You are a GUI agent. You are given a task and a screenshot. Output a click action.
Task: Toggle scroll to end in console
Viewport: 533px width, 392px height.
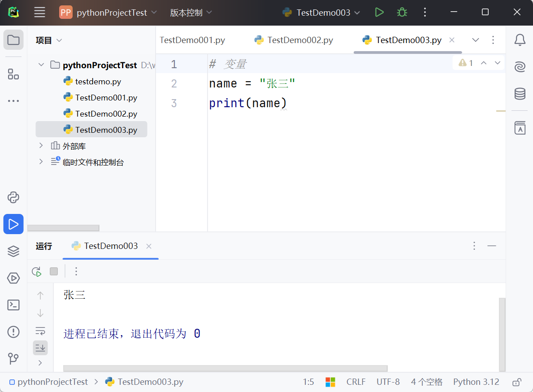click(x=40, y=348)
